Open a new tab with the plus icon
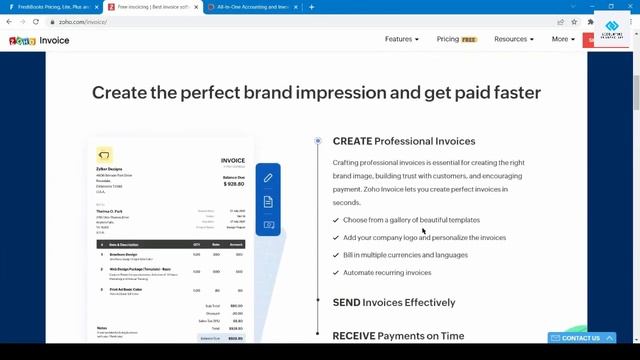Image resolution: width=640 pixels, height=360 pixels. click(311, 7)
